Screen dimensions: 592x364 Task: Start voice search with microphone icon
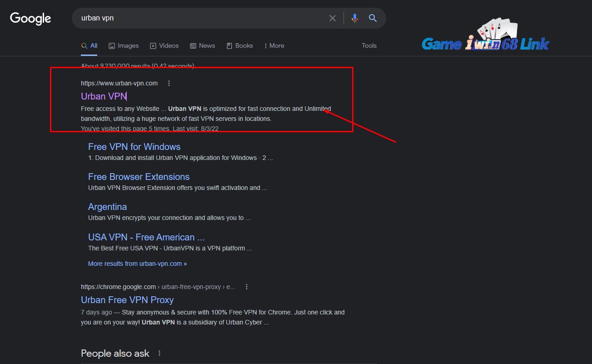coord(355,18)
